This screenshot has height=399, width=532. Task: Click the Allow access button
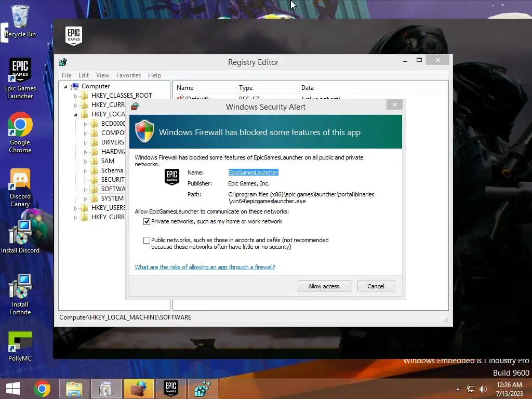[324, 286]
